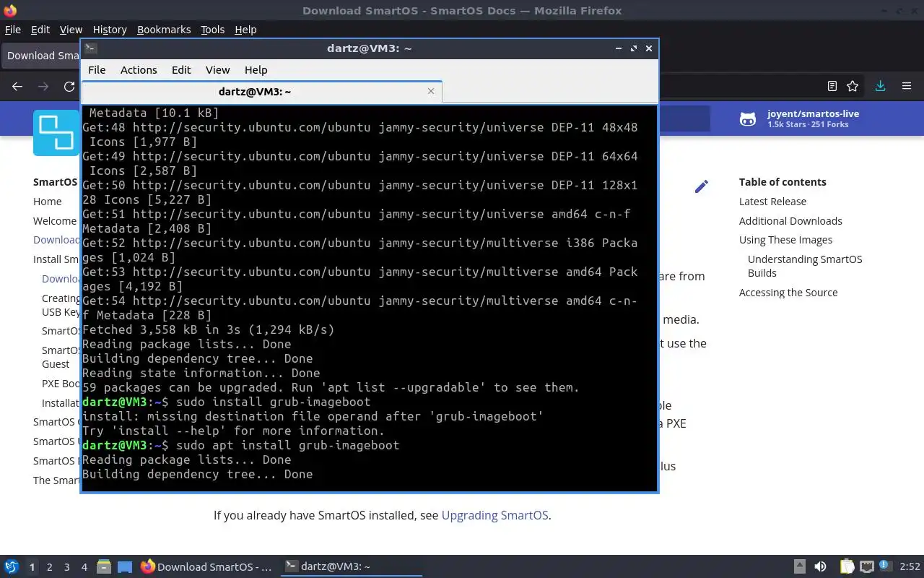Click 'Table of contents' heading
Viewport: 924px width, 578px height.
tap(783, 182)
